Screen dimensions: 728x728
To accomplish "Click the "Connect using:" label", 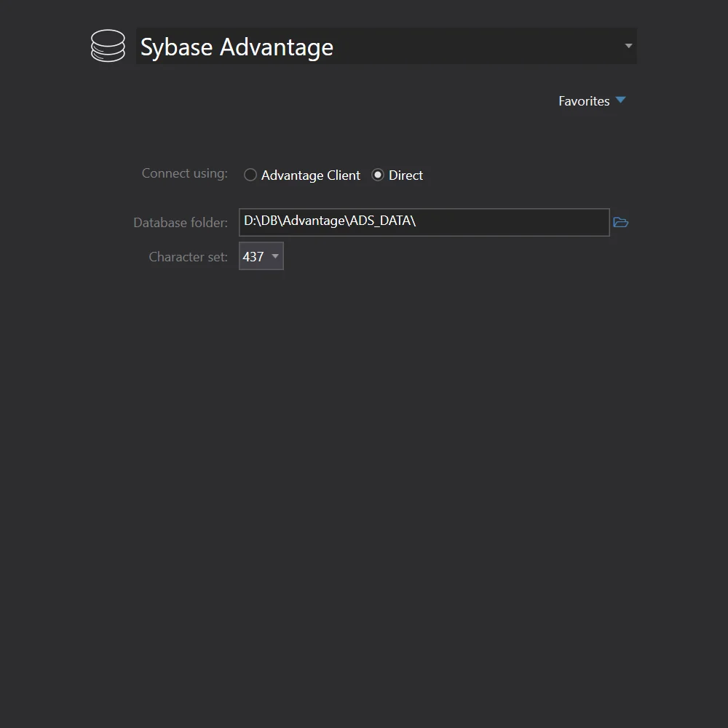I will click(x=184, y=173).
